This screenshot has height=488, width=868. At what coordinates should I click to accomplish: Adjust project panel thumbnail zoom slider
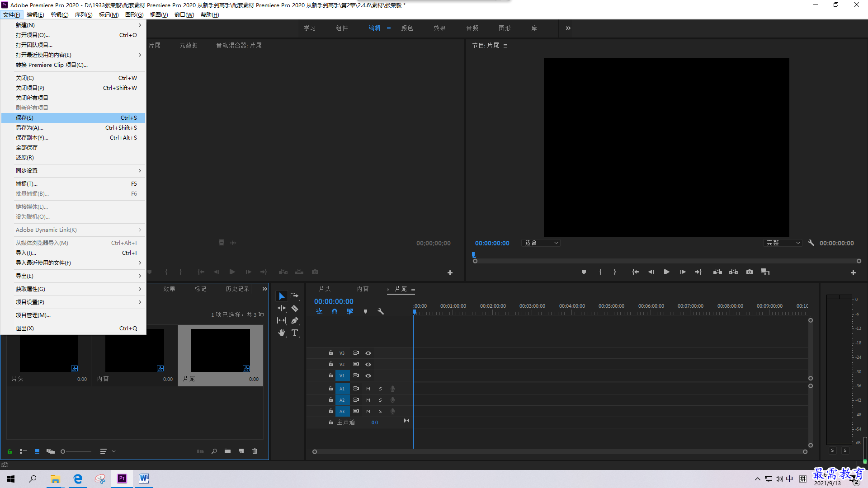[76, 451]
